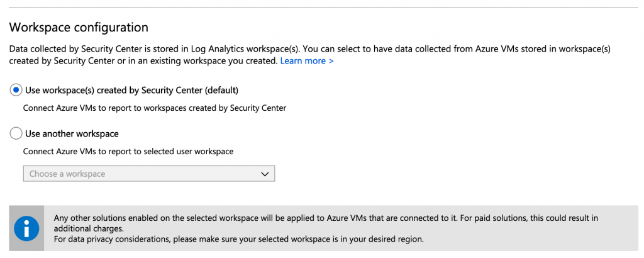Open the Learn more link

pyautogui.click(x=307, y=61)
